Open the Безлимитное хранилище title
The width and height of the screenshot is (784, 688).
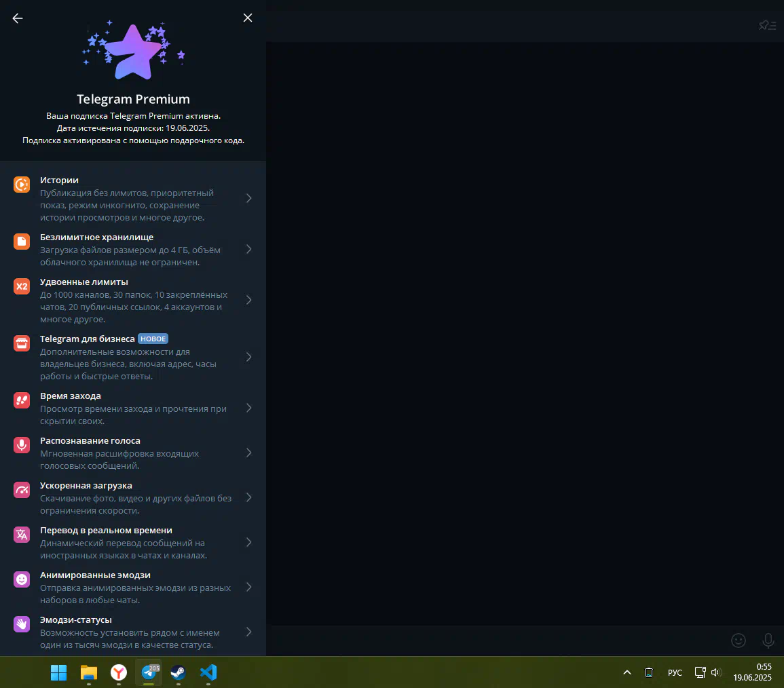point(96,237)
